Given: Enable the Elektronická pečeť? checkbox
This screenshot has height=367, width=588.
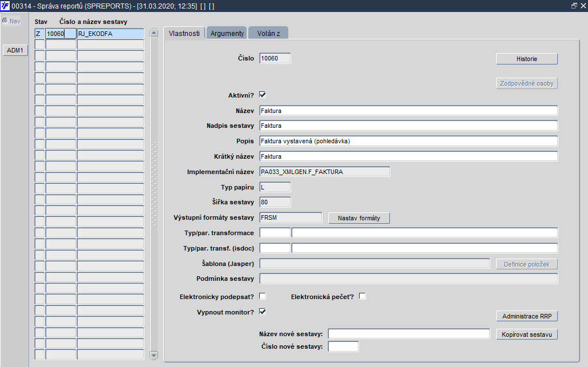Looking at the screenshot, I should pyautogui.click(x=363, y=296).
